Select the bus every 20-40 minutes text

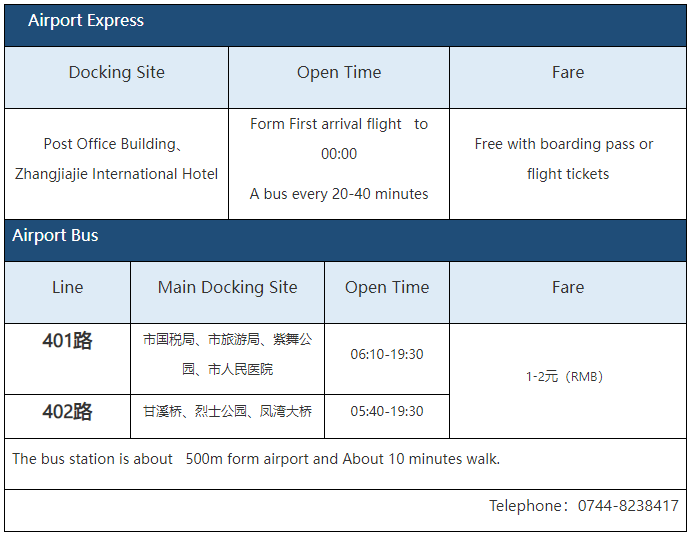pos(339,194)
